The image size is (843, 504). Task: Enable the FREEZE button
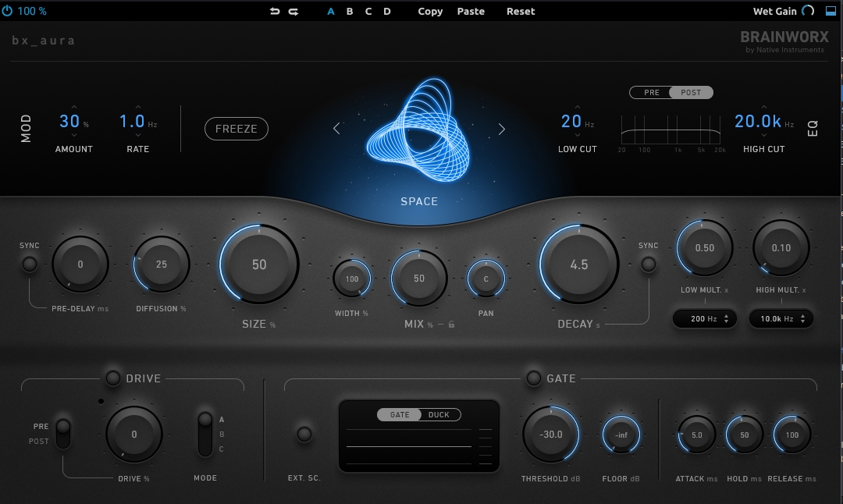(237, 129)
